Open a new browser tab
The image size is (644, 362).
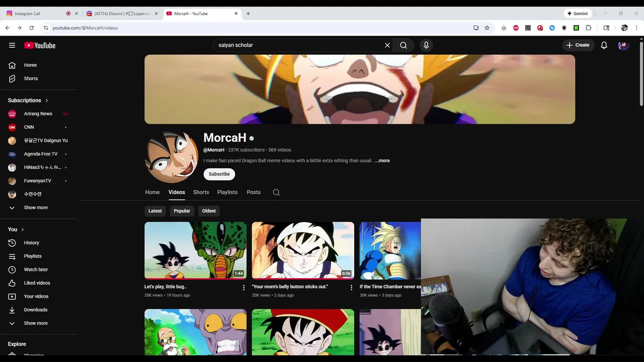point(248,14)
